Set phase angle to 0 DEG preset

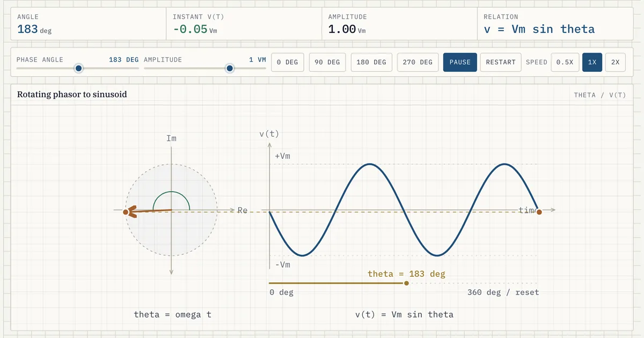tap(287, 62)
